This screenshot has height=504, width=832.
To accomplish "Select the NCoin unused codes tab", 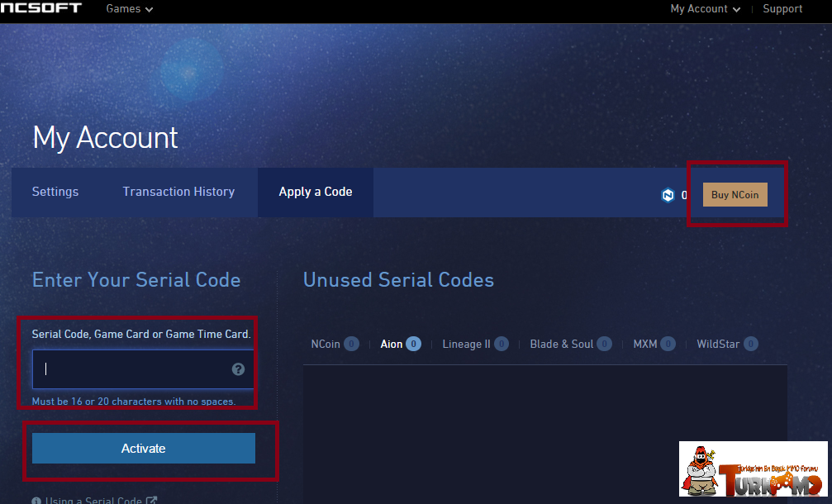I will pyautogui.click(x=335, y=344).
